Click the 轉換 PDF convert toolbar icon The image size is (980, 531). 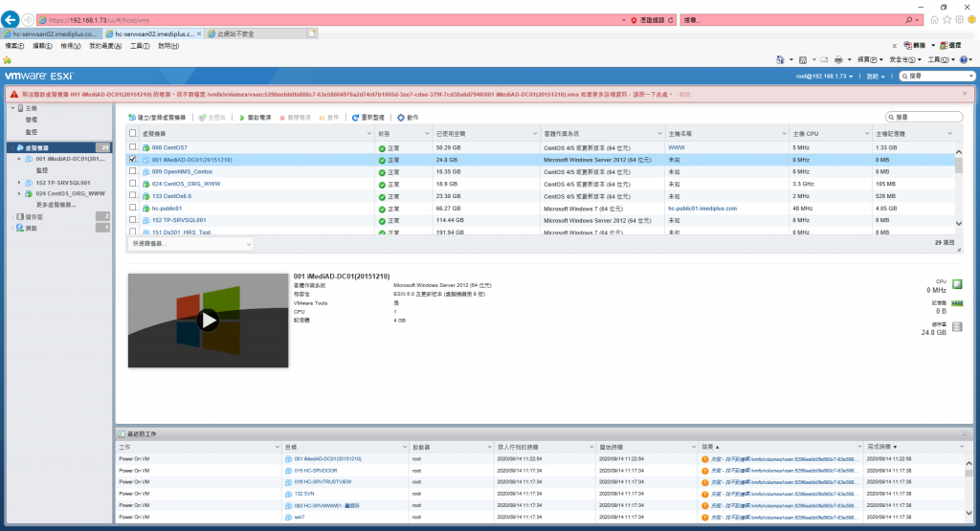(x=914, y=46)
